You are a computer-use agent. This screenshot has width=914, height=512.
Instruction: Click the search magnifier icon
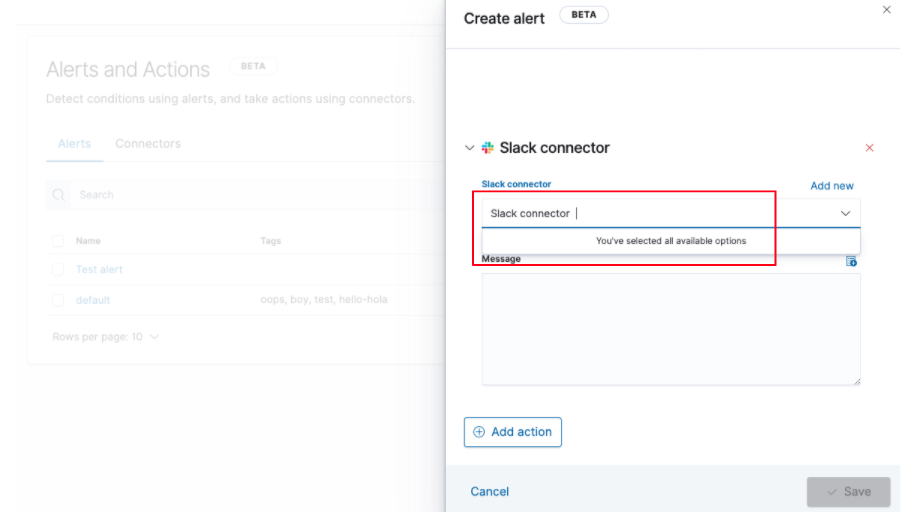[x=58, y=195]
